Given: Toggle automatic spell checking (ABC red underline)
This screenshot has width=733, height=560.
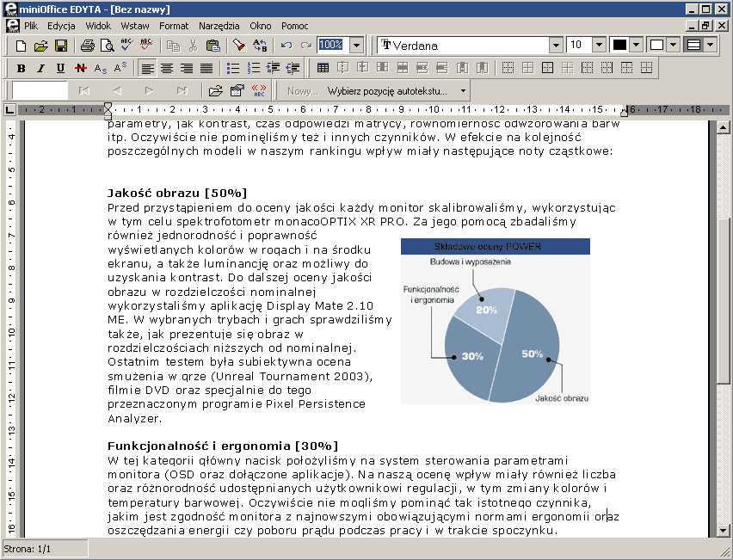Looking at the screenshot, I should click(x=146, y=46).
